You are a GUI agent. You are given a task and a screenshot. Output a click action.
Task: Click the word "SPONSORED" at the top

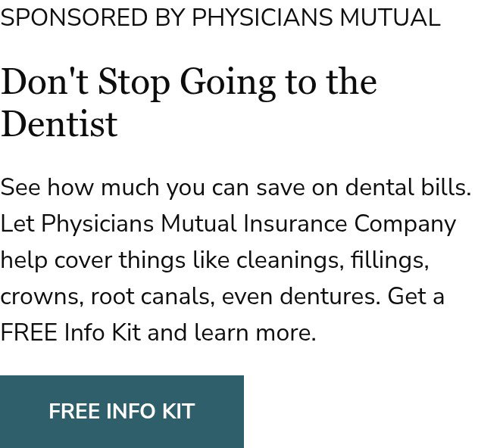[73, 17]
